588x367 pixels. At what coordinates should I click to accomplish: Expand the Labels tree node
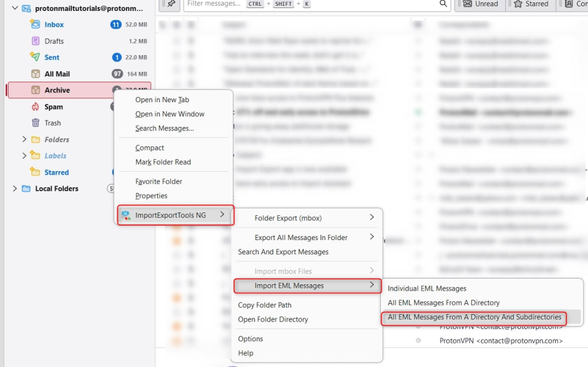[24, 155]
